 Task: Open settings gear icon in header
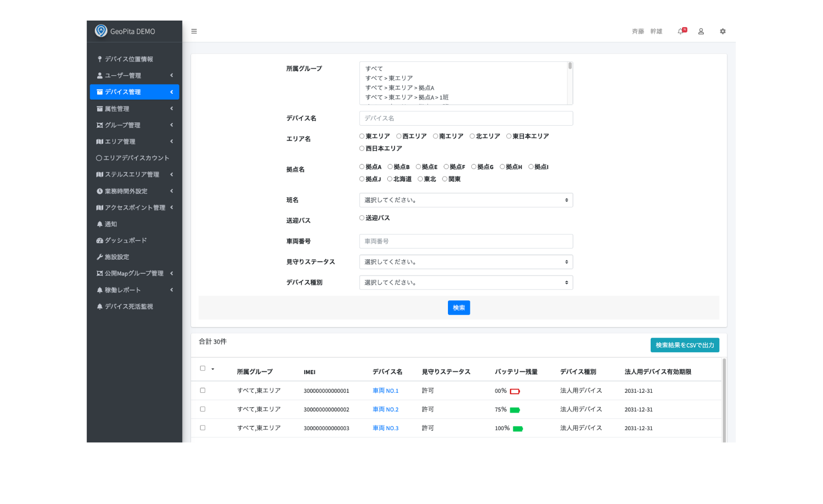pyautogui.click(x=723, y=31)
